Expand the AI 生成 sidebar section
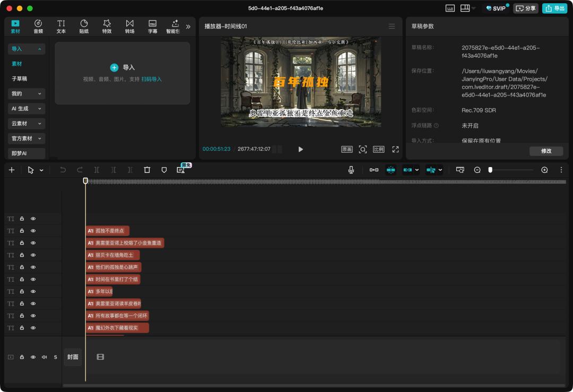 coord(27,109)
